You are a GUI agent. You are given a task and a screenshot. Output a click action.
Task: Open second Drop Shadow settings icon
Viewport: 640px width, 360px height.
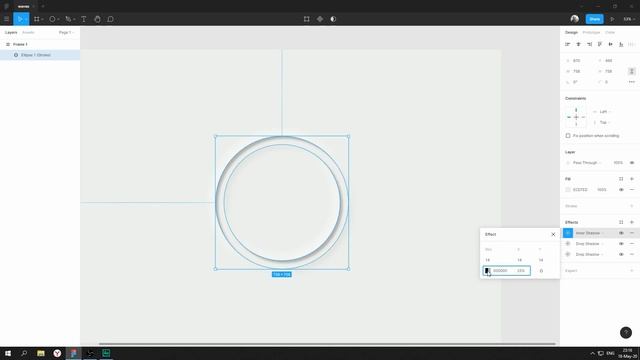pyautogui.click(x=568, y=254)
